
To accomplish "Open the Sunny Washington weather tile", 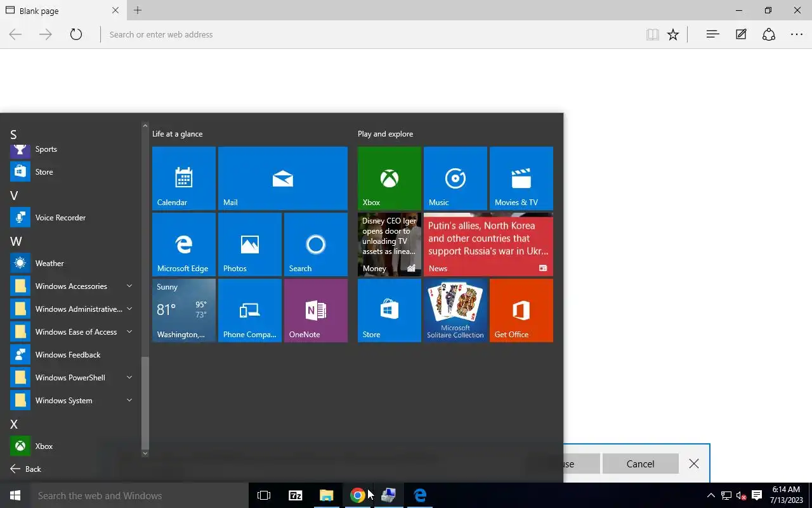I will (x=184, y=311).
